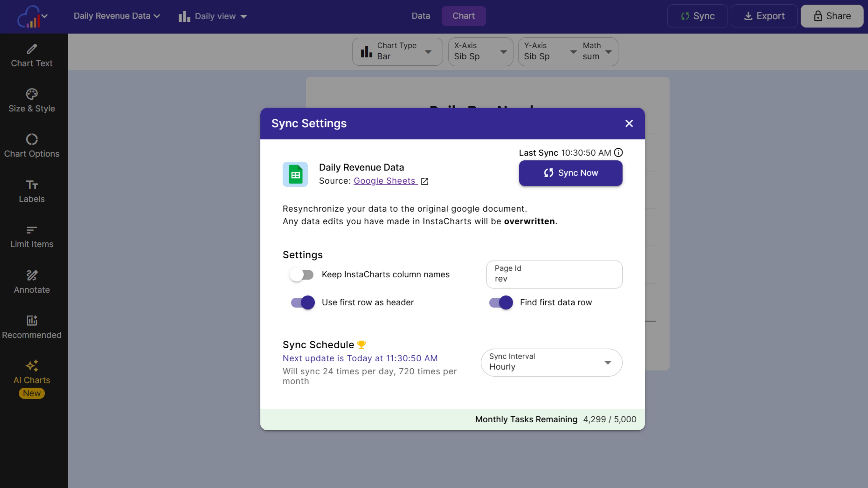Open Limit Items filter icon
Screen dimensions: 868x488
(32, 230)
